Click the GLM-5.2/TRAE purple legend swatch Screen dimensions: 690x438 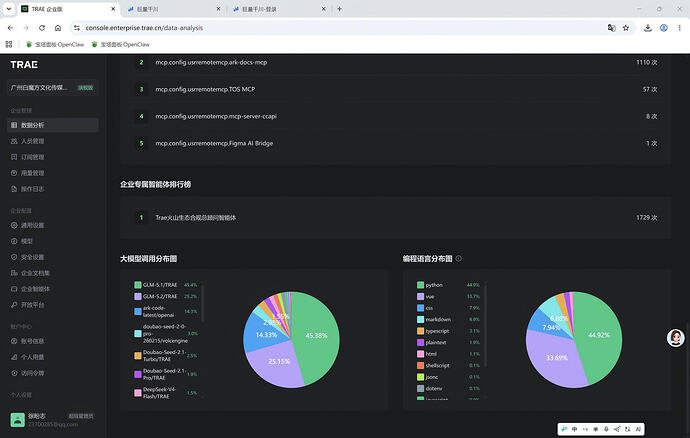coord(138,296)
